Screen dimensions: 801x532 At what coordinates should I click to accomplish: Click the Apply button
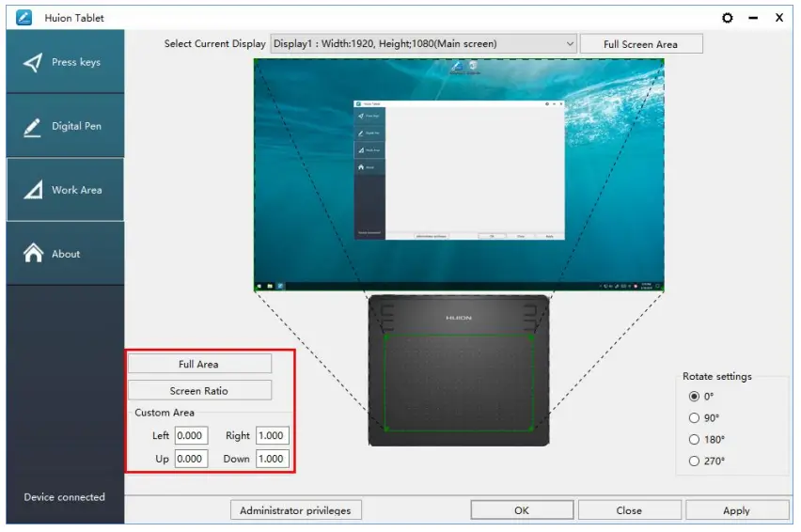pos(737,510)
